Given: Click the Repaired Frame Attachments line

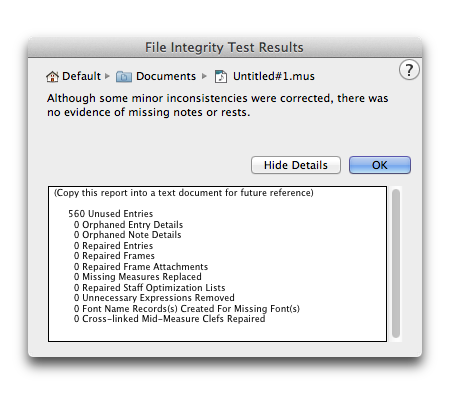Looking at the screenshot, I should (141, 267).
